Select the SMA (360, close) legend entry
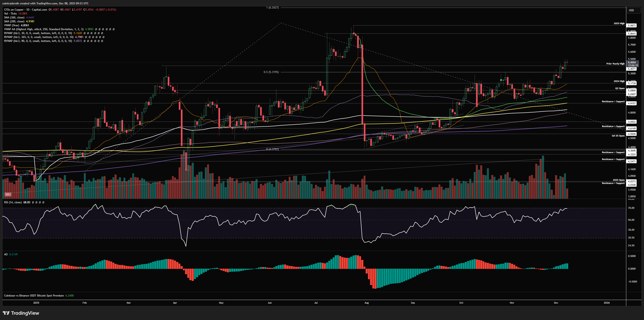This screenshot has width=644, height=320. point(14,17)
